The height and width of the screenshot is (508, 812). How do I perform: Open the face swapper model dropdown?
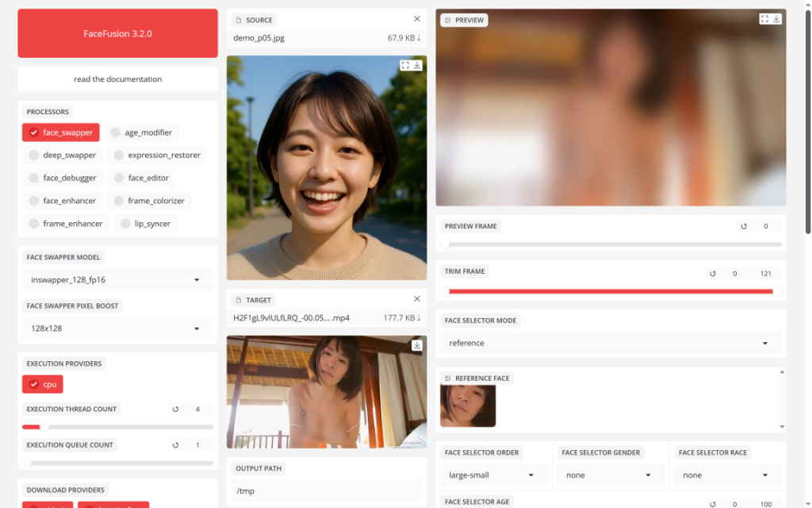click(117, 279)
